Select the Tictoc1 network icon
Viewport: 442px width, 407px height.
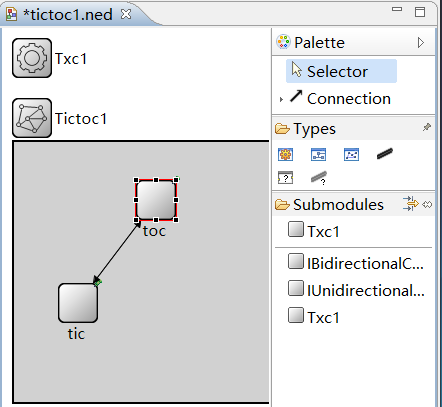point(32,118)
